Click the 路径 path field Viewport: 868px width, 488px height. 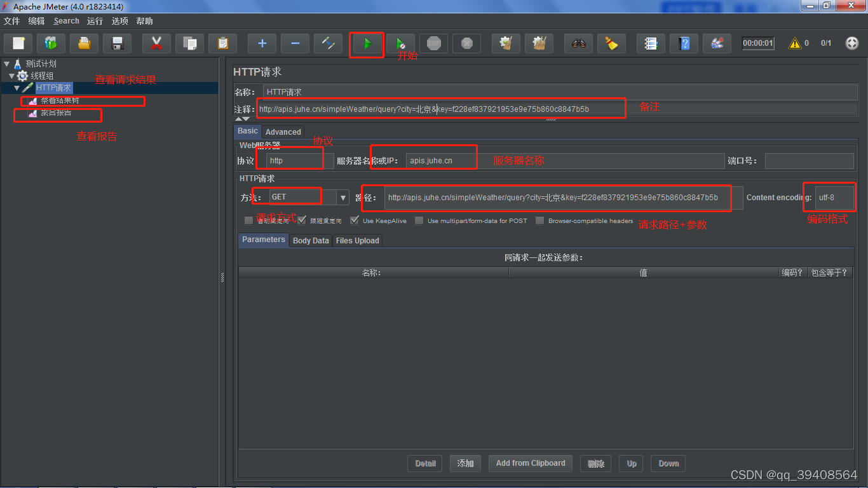[563, 198]
